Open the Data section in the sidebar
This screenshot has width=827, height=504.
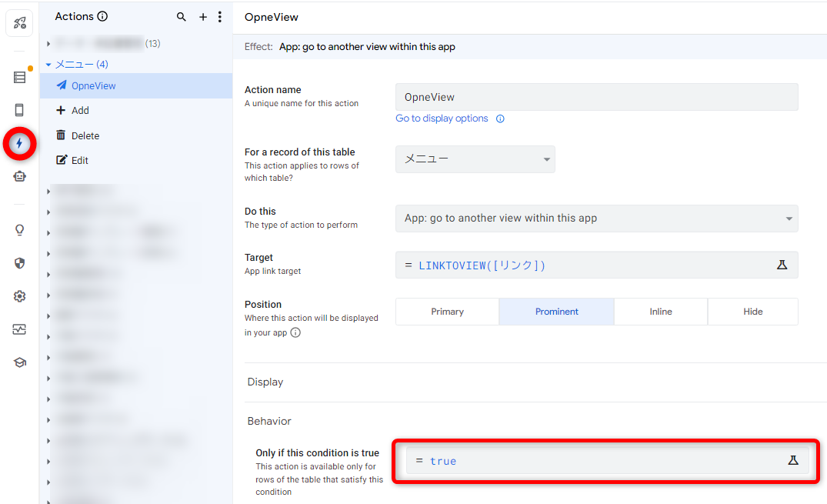click(20, 77)
